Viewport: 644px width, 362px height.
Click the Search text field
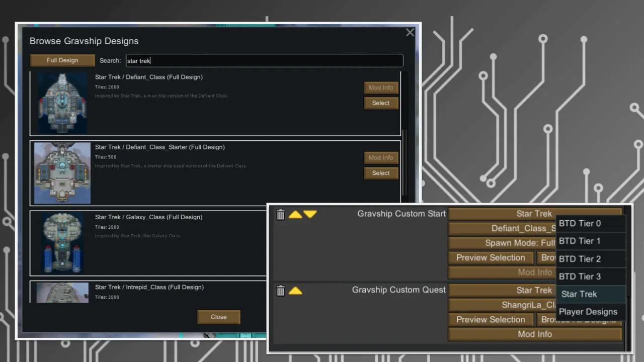click(x=264, y=61)
